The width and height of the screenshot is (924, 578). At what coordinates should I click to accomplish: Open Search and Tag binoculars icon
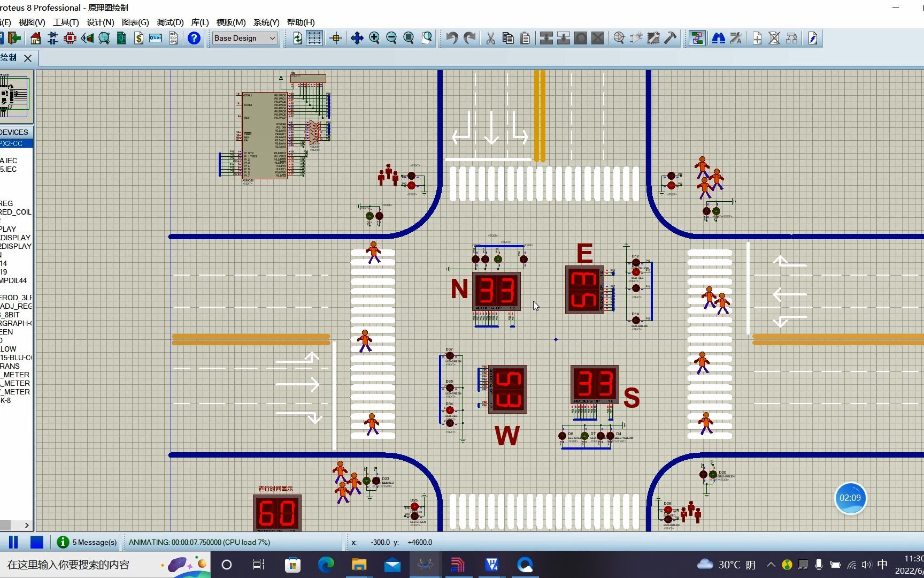(718, 38)
